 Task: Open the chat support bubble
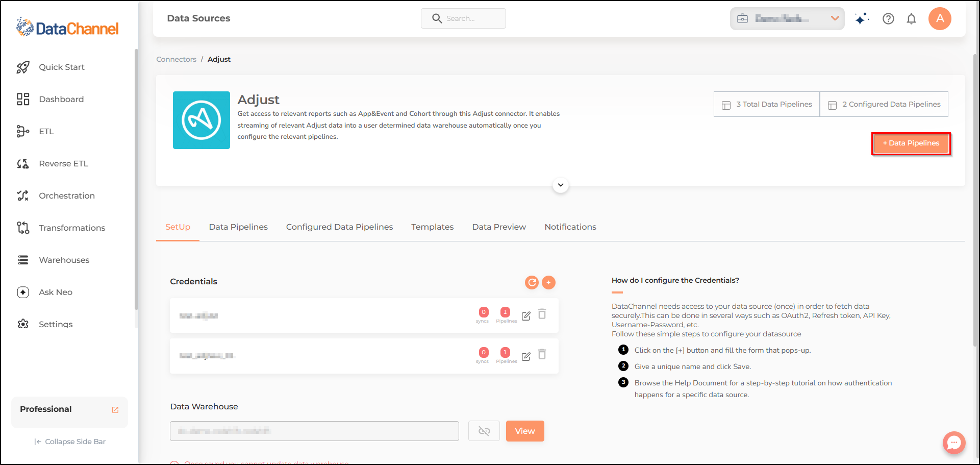[x=954, y=443]
